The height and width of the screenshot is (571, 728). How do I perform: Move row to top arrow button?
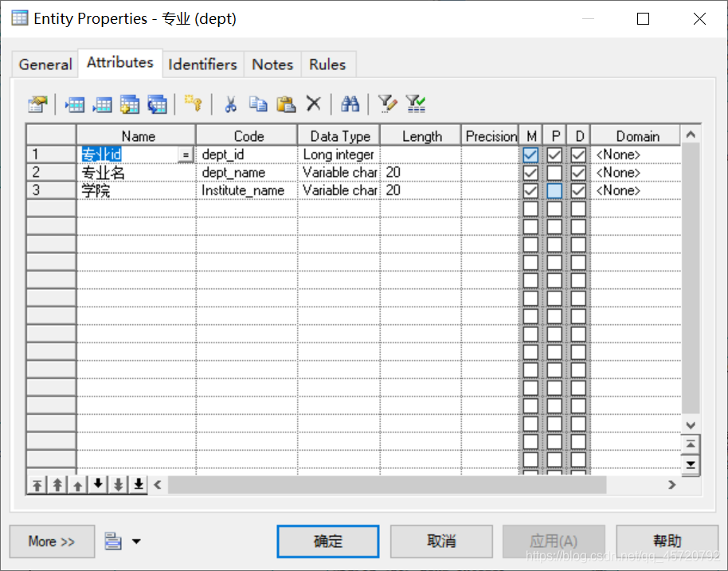pyautogui.click(x=37, y=485)
